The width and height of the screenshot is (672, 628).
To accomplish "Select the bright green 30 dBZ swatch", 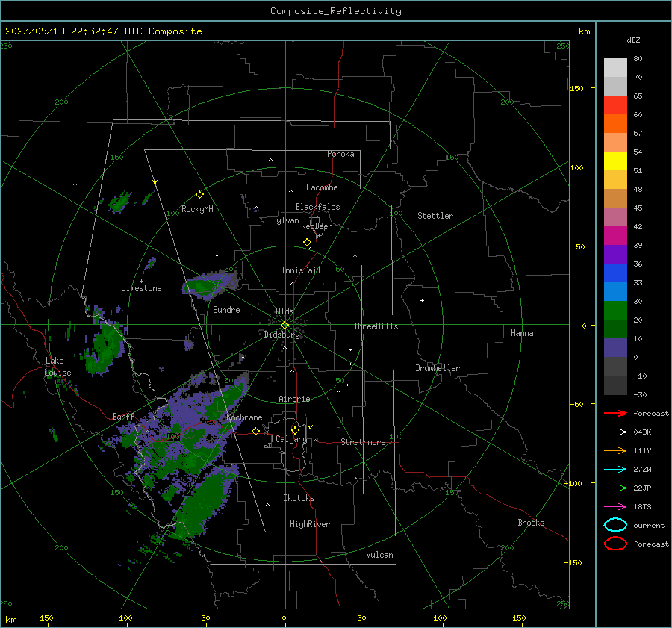I will pyautogui.click(x=615, y=311).
